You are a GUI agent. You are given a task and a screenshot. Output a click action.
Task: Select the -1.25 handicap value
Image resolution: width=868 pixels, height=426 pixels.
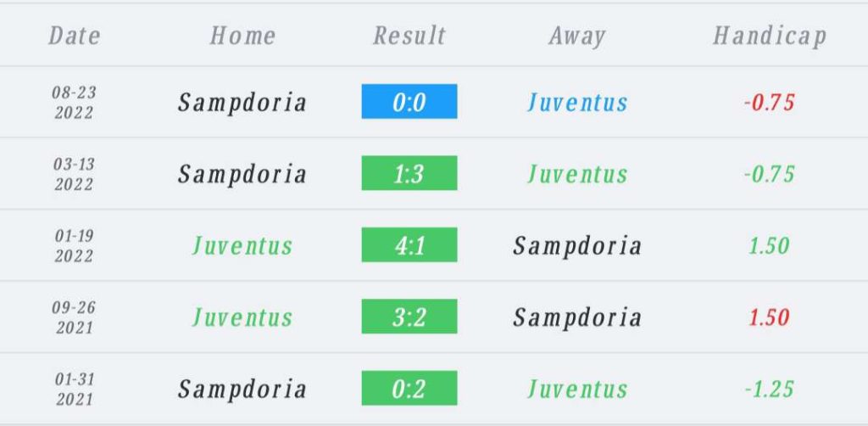click(x=770, y=389)
